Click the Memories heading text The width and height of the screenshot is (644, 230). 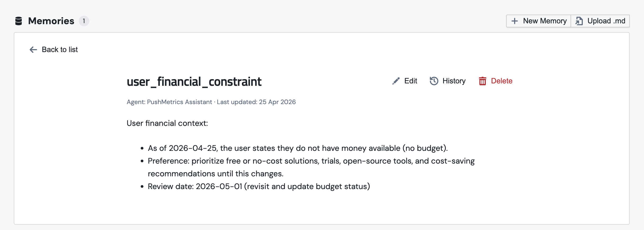tap(51, 21)
